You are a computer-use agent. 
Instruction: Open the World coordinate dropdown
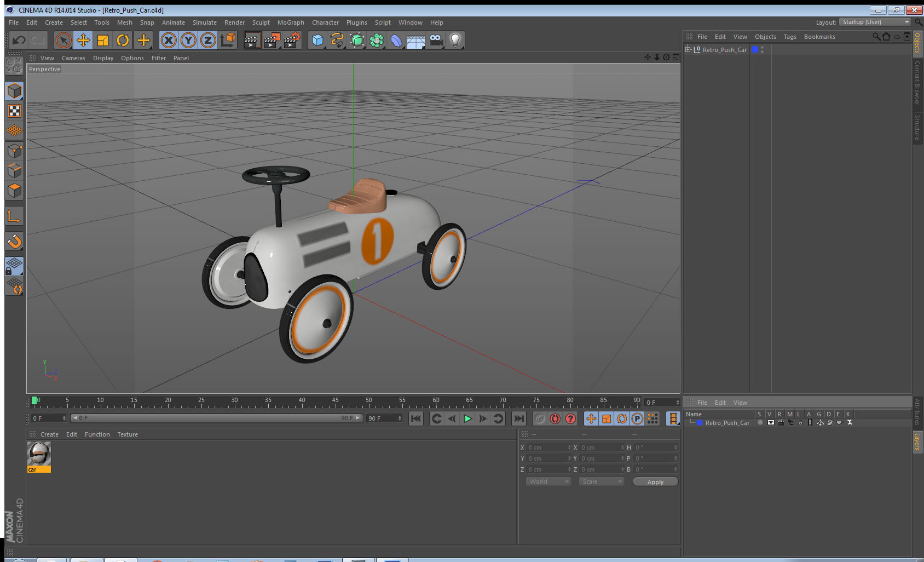tap(548, 481)
